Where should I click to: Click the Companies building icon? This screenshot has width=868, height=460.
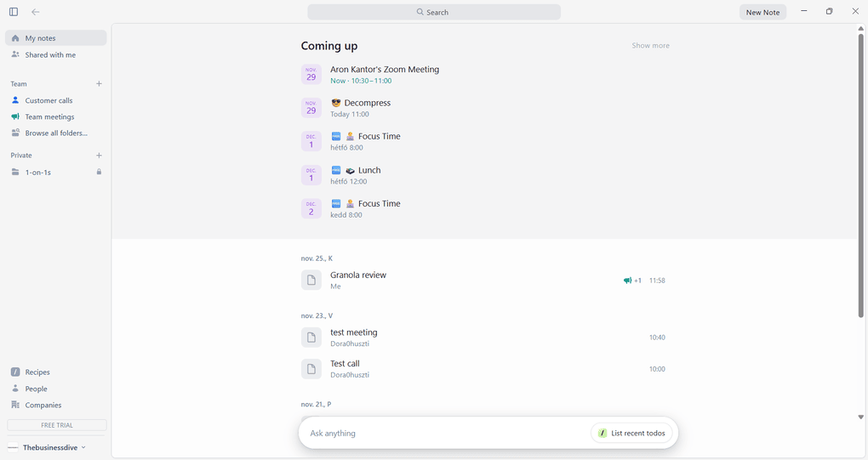(x=15, y=405)
